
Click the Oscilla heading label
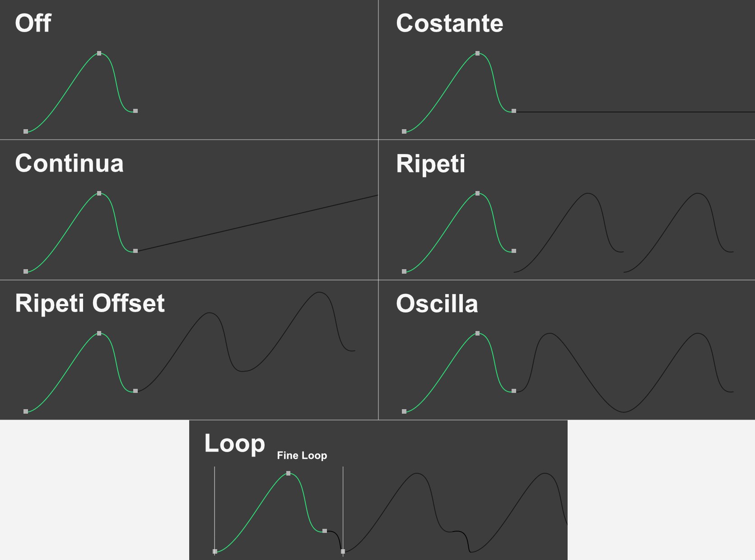click(437, 303)
